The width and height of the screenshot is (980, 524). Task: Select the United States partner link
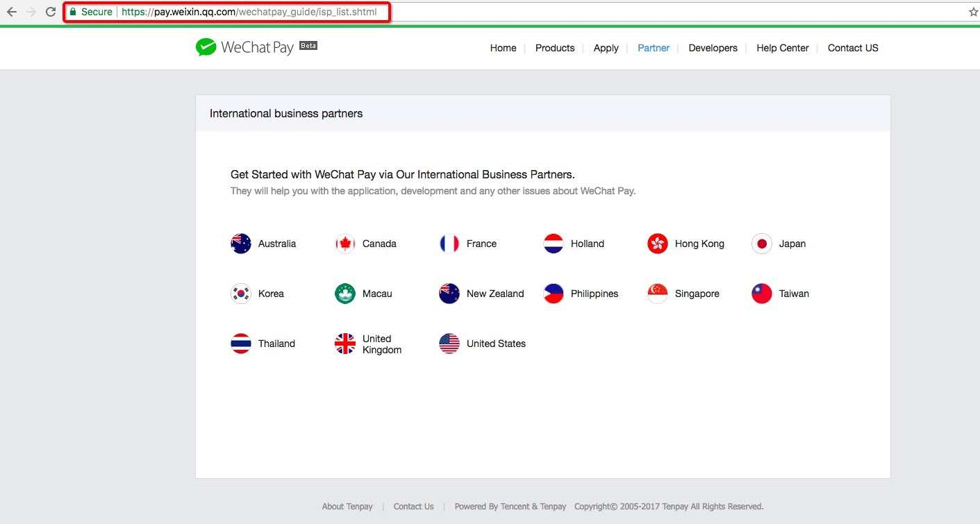click(x=496, y=344)
